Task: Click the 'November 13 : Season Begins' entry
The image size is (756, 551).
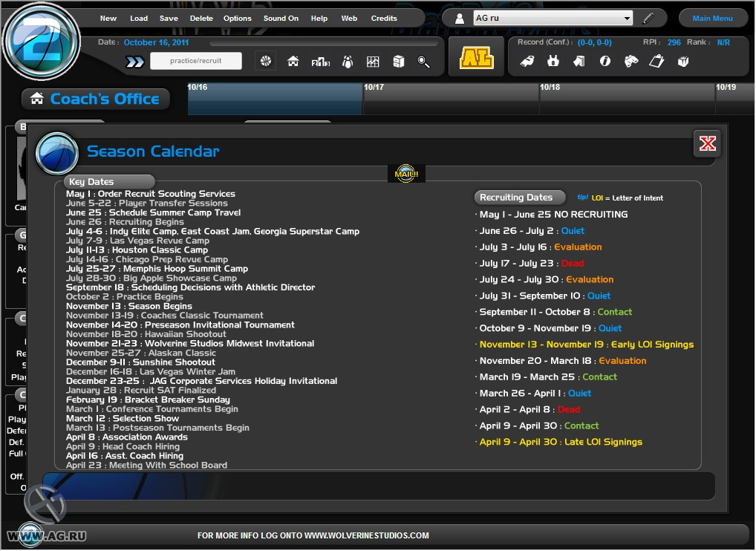Action: pyautogui.click(x=129, y=306)
